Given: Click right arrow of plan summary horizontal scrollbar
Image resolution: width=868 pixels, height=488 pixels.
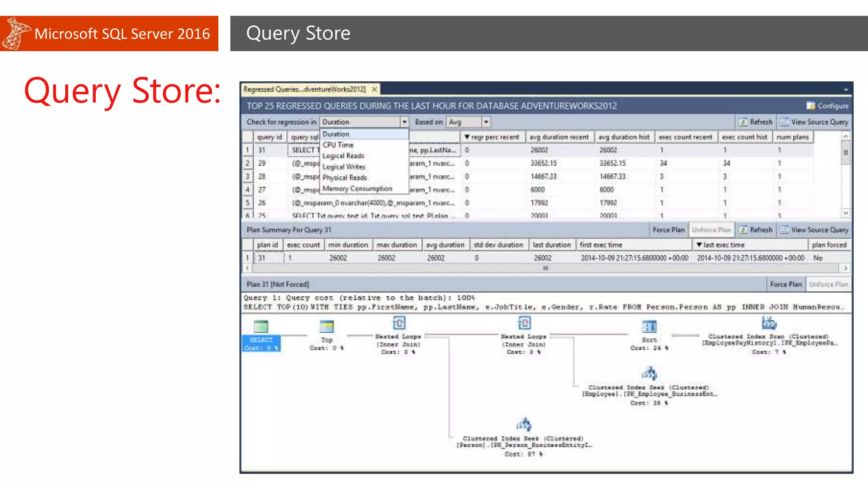Looking at the screenshot, I should (x=846, y=268).
